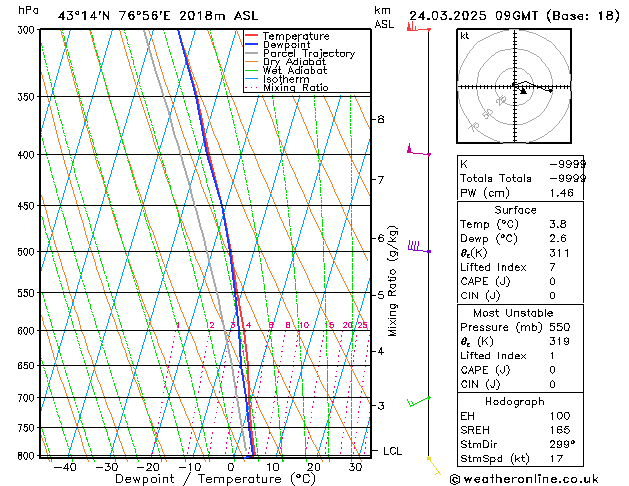Select the Dry Adiabat legend entry
This screenshot has height=486, width=629.
coord(294,62)
